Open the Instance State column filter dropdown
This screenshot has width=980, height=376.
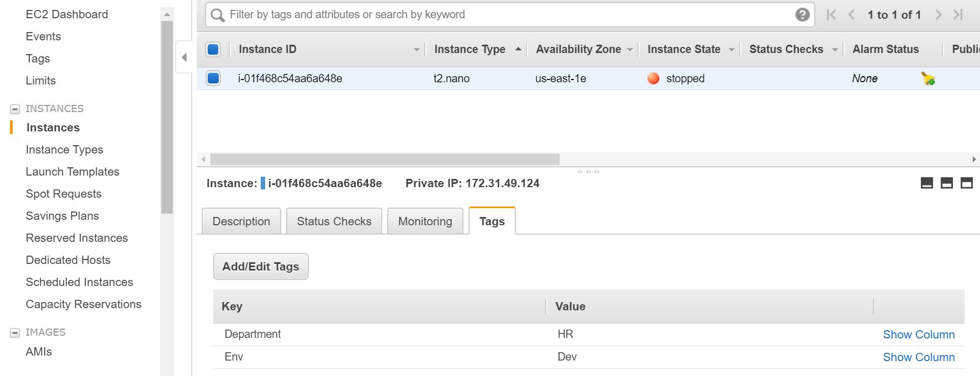(x=731, y=50)
